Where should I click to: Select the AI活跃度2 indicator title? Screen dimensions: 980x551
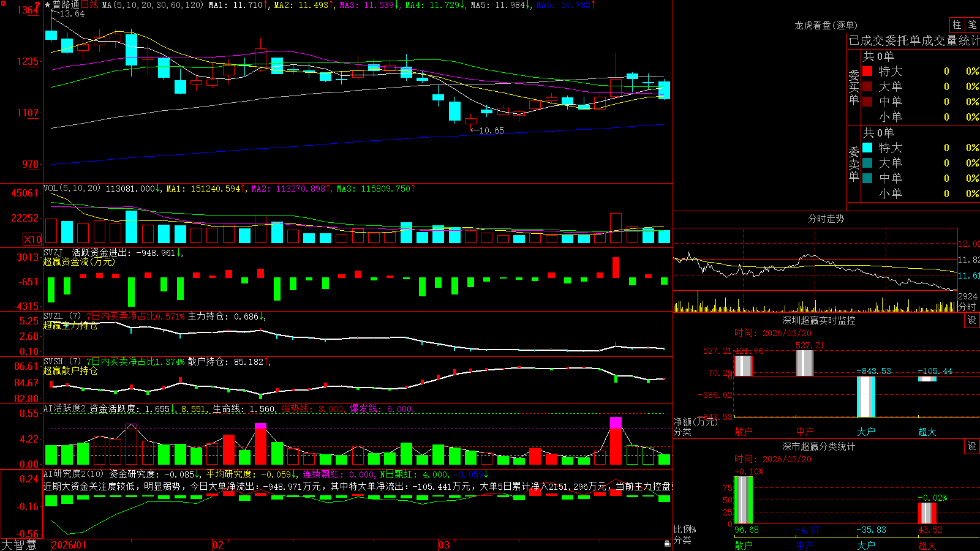(64, 409)
